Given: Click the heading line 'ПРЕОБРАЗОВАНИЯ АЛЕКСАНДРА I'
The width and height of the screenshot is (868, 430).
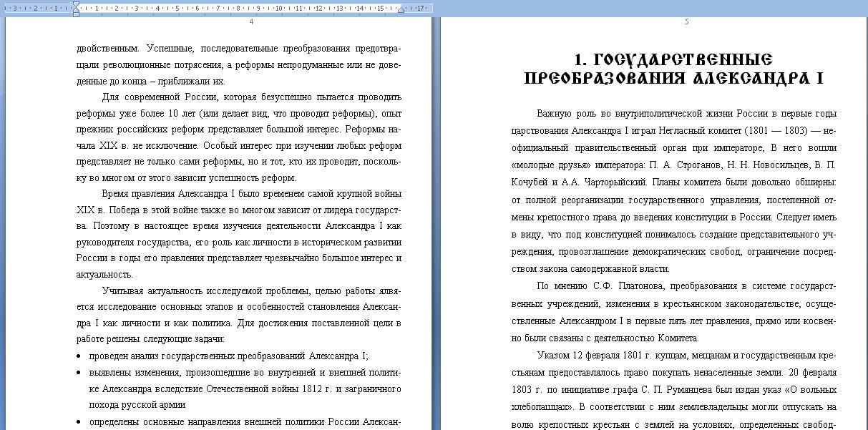Looking at the screenshot, I should click(x=674, y=78).
